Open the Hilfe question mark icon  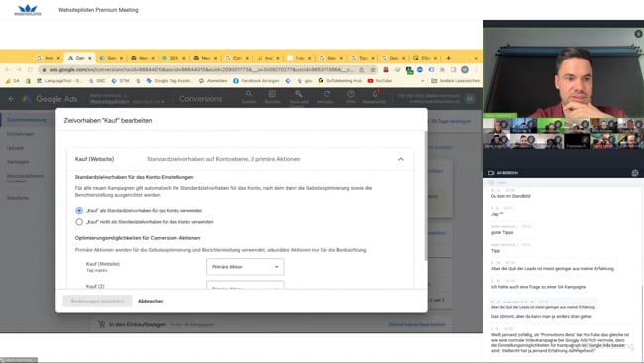pos(351,94)
